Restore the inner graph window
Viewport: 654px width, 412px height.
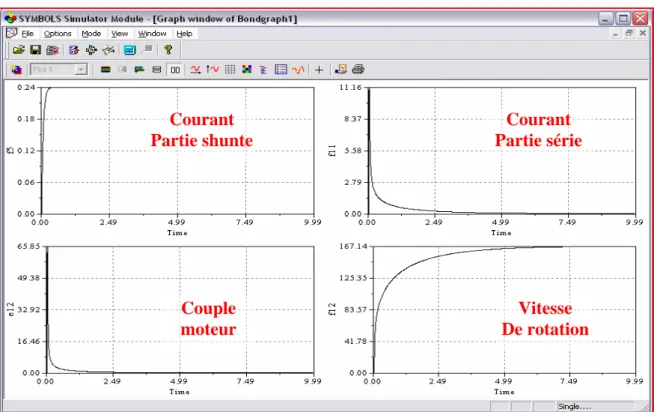pos(629,33)
